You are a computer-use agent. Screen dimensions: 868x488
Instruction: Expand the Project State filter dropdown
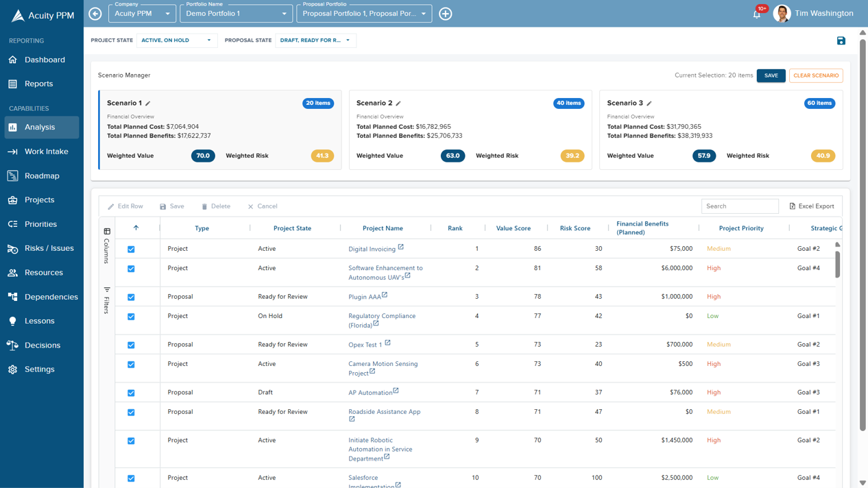pyautogui.click(x=177, y=40)
